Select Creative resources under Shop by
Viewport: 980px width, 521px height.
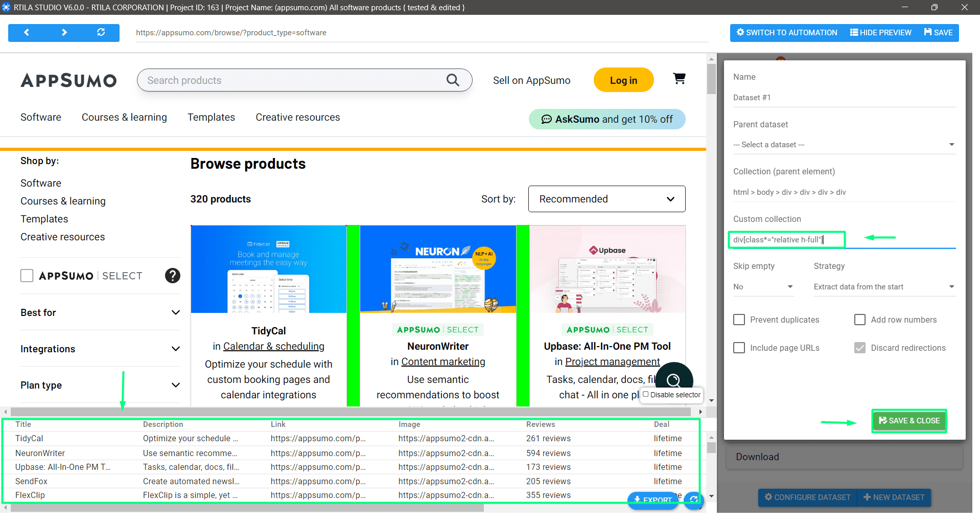62,237
